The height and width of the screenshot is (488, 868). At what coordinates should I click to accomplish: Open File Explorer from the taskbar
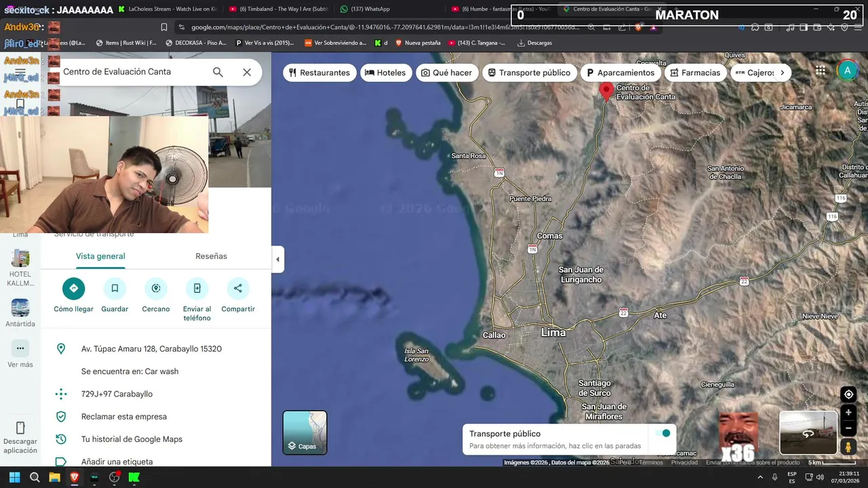54,477
